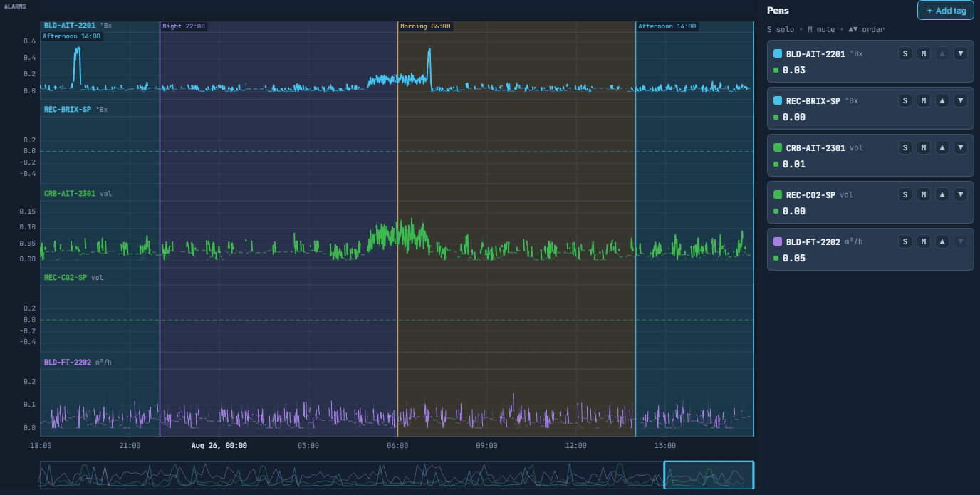Click REC-BRIX-SP pen color swatch
The height and width of the screenshot is (495, 980).
point(778,100)
